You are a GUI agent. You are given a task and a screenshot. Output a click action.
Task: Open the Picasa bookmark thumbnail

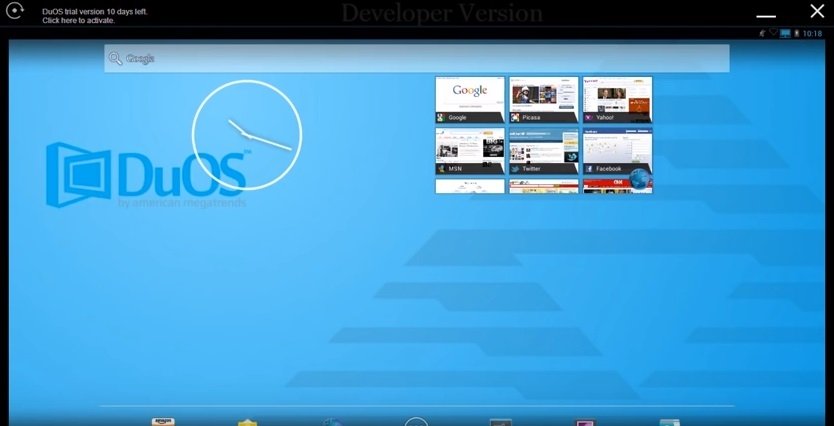click(544, 99)
